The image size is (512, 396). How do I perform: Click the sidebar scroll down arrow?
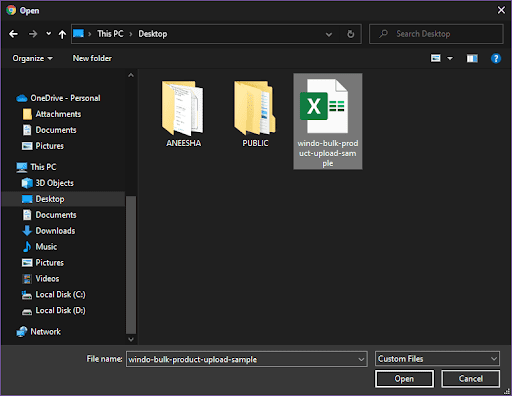131,339
